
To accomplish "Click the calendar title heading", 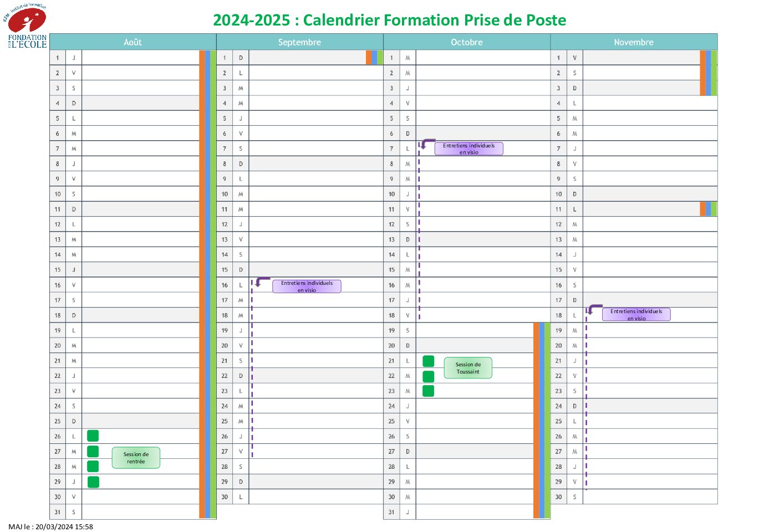I will [390, 20].
